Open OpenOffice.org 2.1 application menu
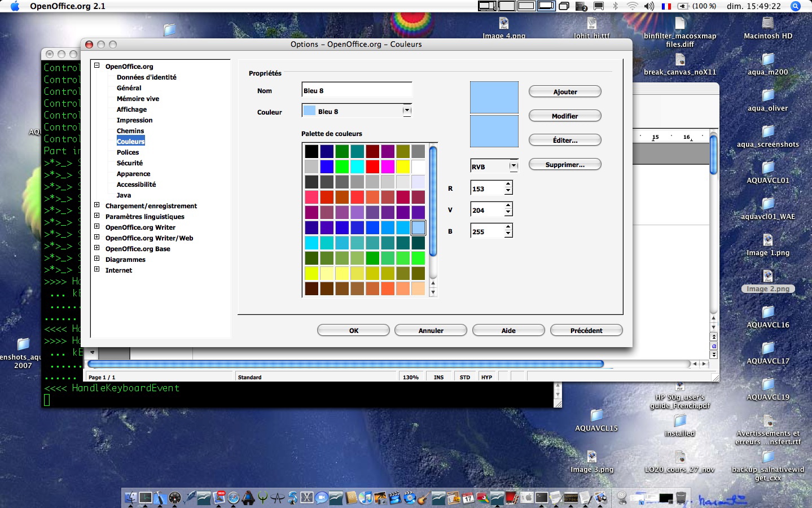The image size is (812, 508). pos(68,6)
